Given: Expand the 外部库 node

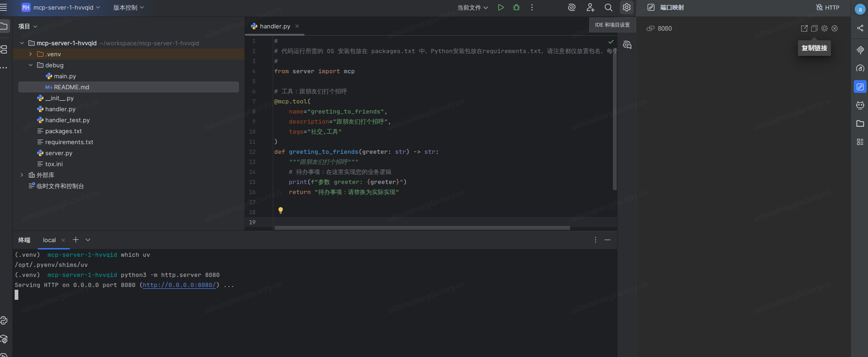Looking at the screenshot, I should click(x=22, y=175).
